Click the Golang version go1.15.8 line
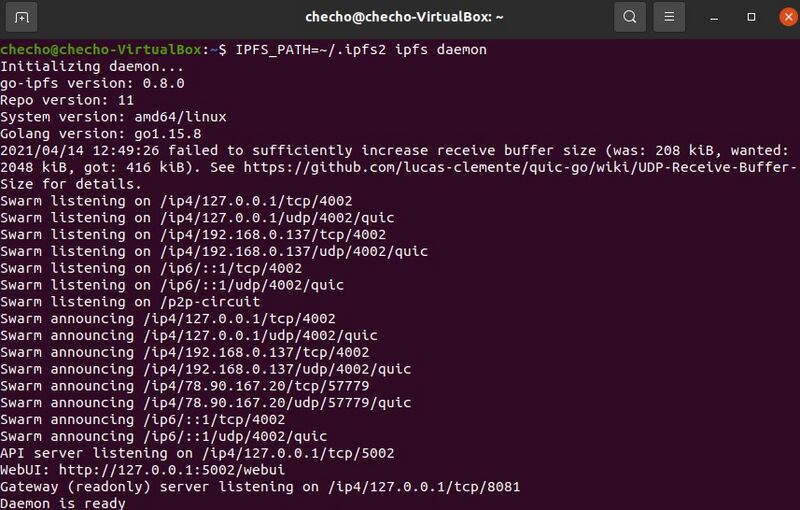This screenshot has width=800, height=510. click(x=100, y=133)
